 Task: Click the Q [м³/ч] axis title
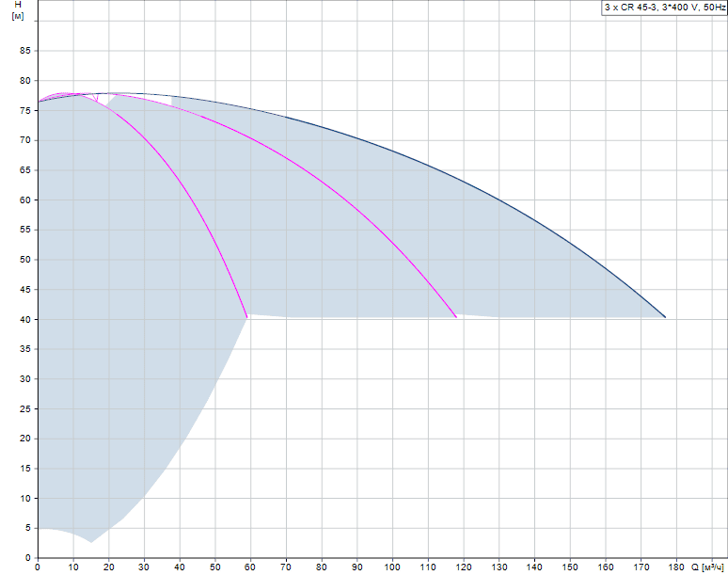707,567
